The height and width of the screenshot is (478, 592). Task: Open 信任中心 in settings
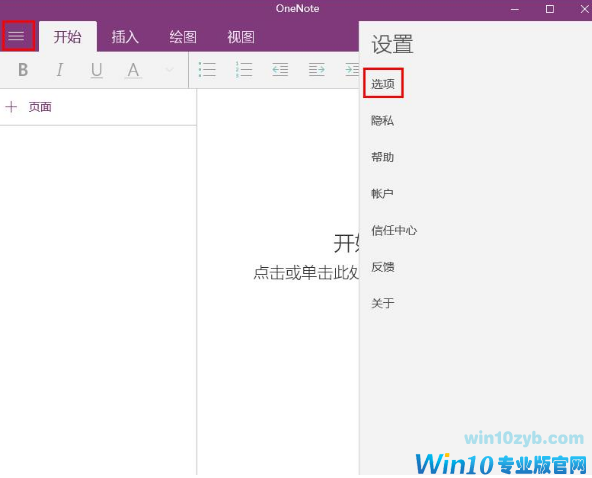pyautogui.click(x=394, y=230)
